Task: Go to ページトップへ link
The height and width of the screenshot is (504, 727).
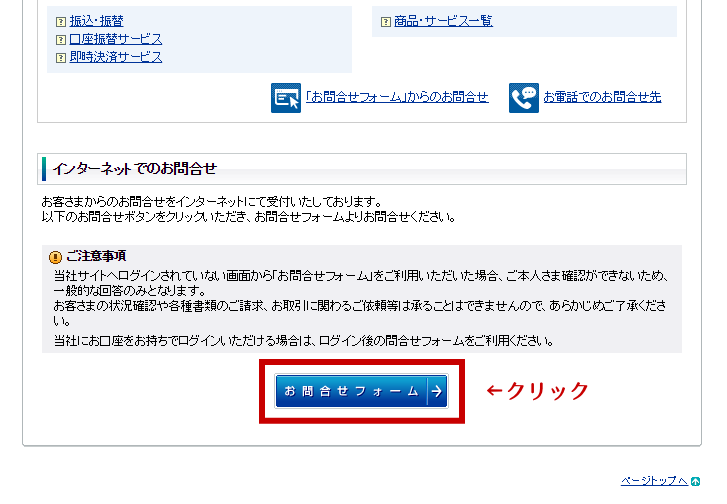Action: (654, 481)
